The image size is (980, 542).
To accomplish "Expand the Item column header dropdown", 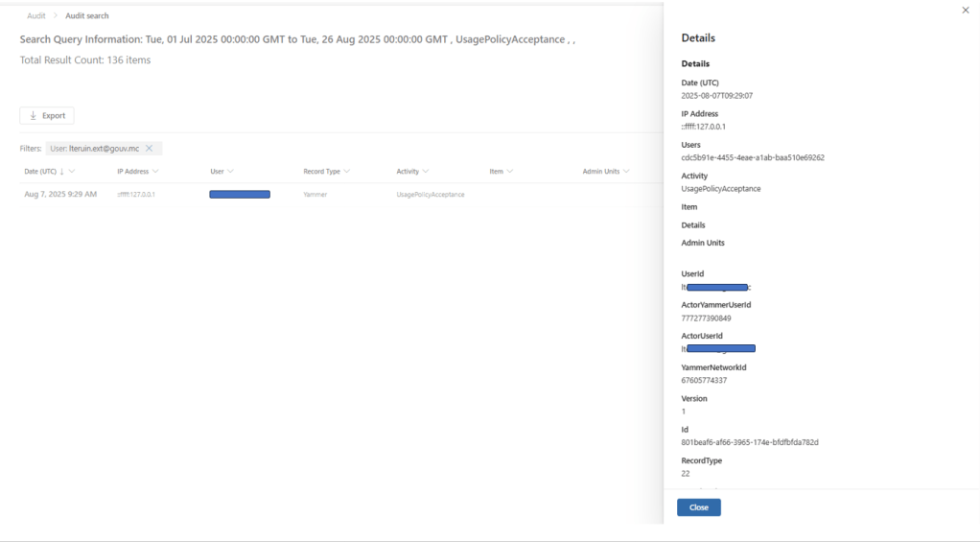I will (x=510, y=172).
